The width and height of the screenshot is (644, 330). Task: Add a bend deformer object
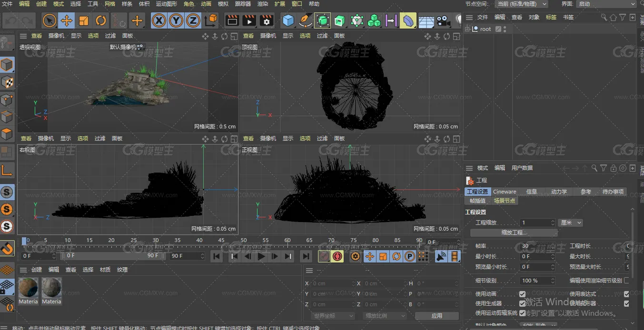(x=408, y=20)
